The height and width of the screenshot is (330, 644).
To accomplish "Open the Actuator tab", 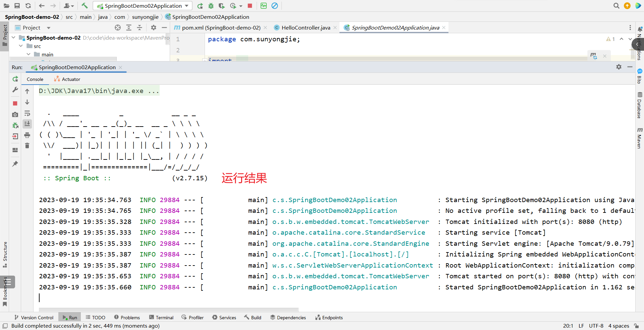I will [67, 79].
